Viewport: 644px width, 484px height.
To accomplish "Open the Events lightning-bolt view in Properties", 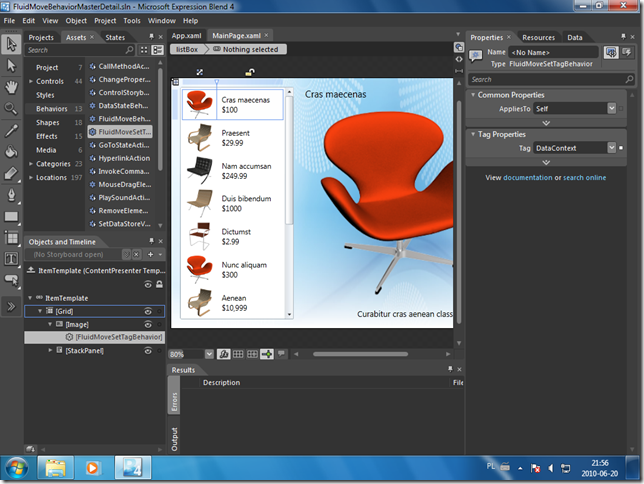I will click(x=628, y=52).
